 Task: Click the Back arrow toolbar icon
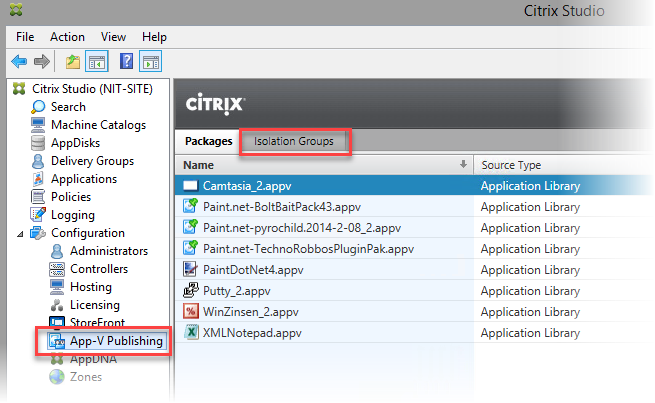click(x=19, y=61)
